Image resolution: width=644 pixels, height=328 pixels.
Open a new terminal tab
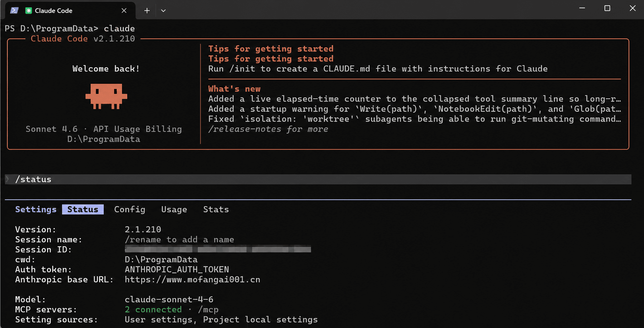(147, 11)
